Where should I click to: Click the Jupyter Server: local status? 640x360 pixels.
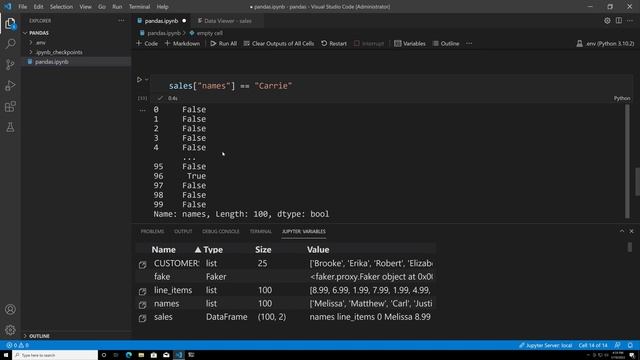(x=545, y=345)
